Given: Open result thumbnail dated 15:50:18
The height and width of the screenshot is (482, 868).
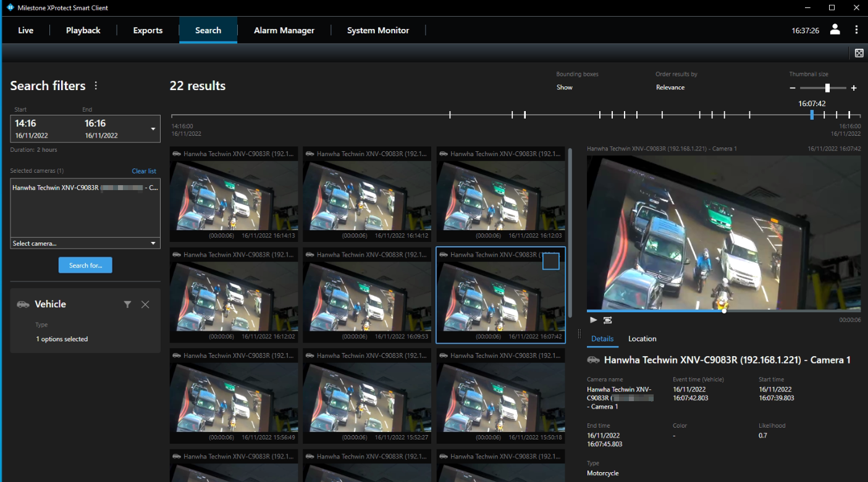Looking at the screenshot, I should point(501,397).
